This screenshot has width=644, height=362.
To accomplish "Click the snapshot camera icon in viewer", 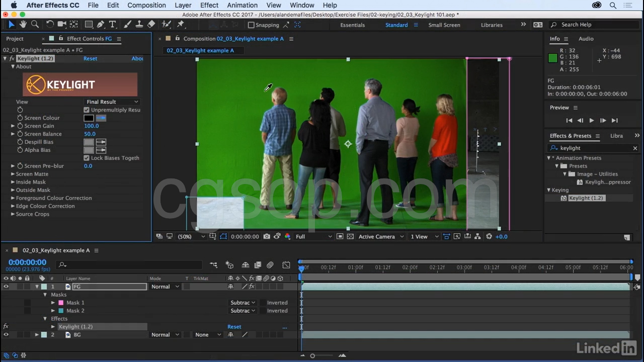I will [267, 236].
